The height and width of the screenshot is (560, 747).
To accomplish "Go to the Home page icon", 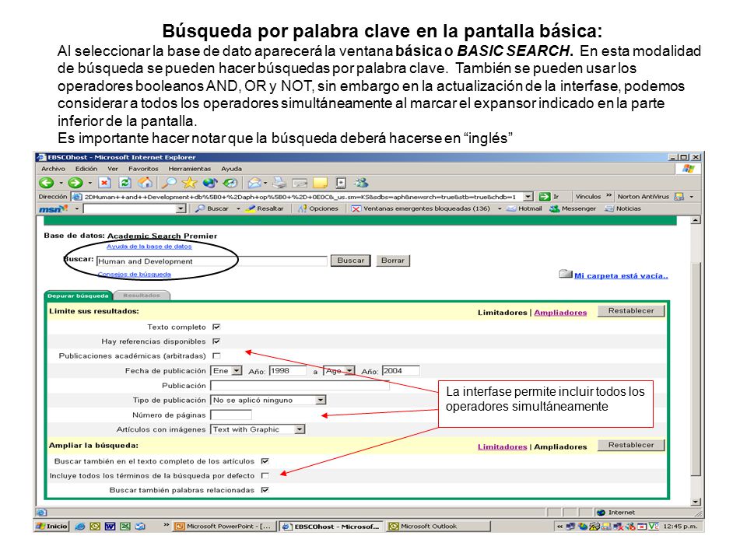I will pos(146,183).
